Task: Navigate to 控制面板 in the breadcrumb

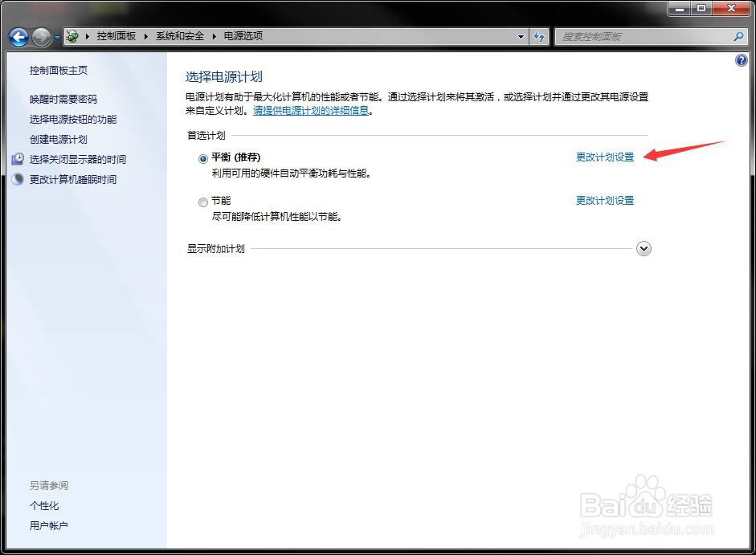Action: click(x=117, y=36)
